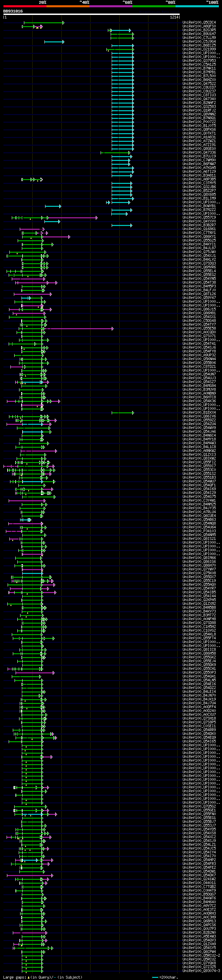
Task: Click the purple ~60% identity legend segment
Action: click(x=111, y=6)
